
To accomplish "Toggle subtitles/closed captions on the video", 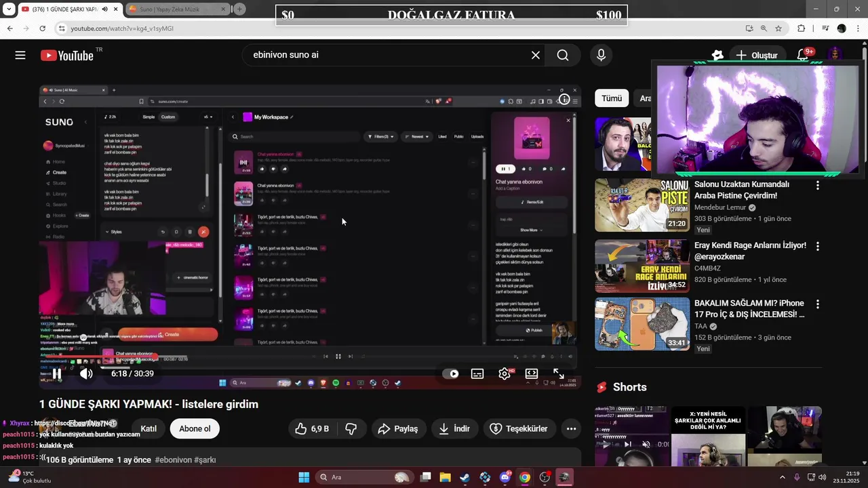I will tap(477, 373).
